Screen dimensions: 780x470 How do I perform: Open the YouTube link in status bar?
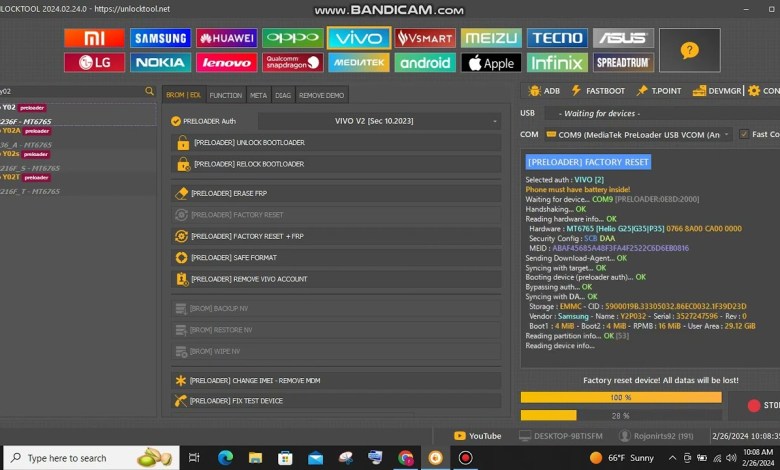coord(478,436)
